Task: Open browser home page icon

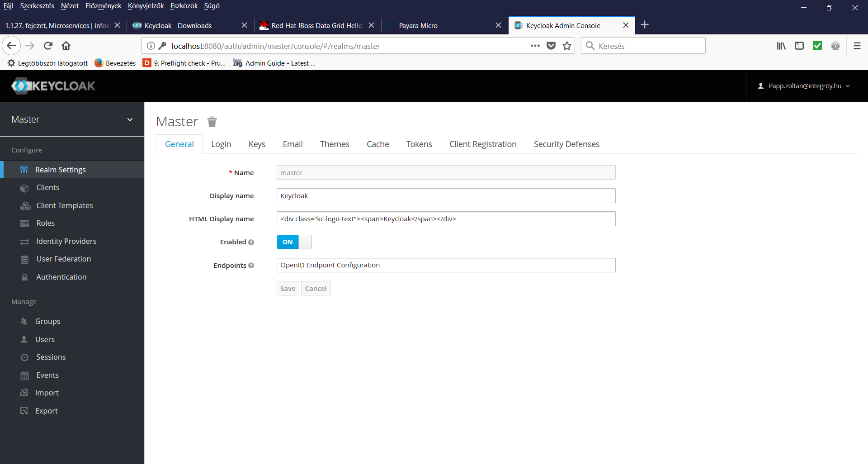Action: (66, 46)
